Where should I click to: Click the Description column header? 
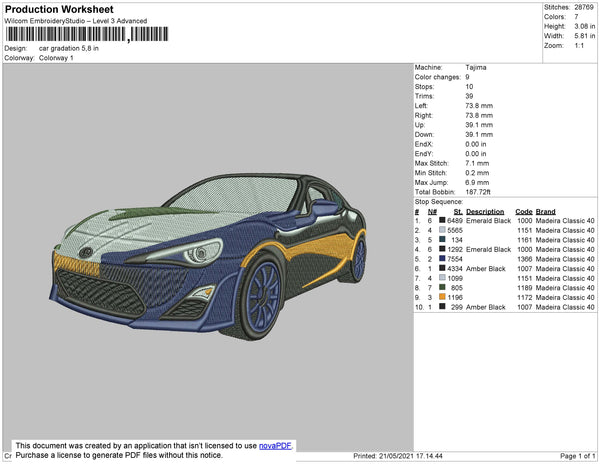[x=485, y=212]
